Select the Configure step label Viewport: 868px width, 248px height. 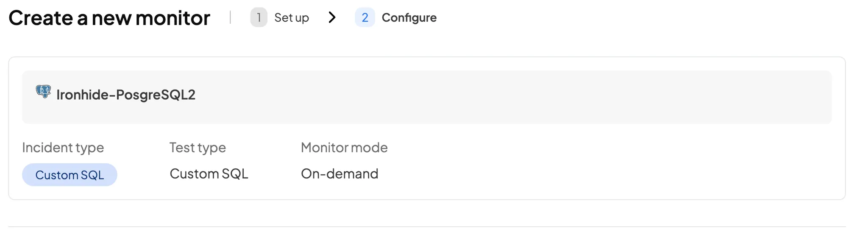[409, 17]
